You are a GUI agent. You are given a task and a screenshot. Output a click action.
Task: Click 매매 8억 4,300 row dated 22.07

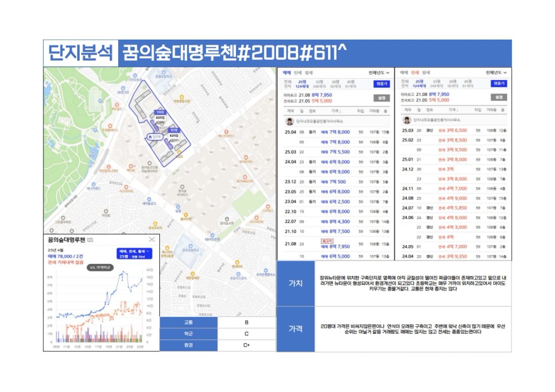pyautogui.click(x=337, y=221)
